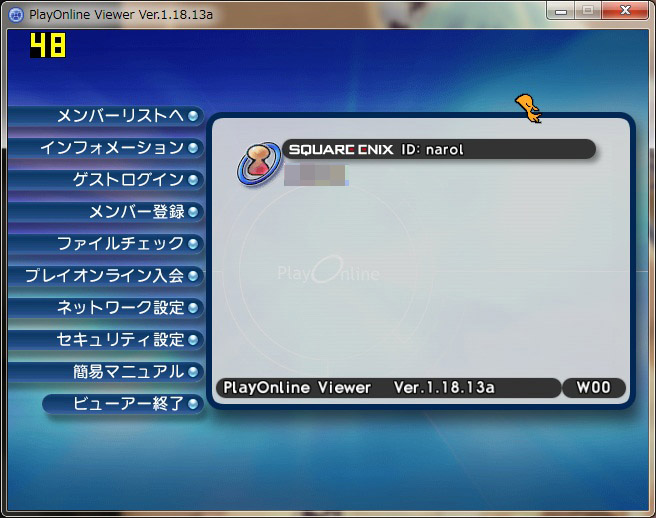Screen dimensions: 656x518
Task: Select the SQUARE ENIX ID: narol bar
Action: click(439, 149)
